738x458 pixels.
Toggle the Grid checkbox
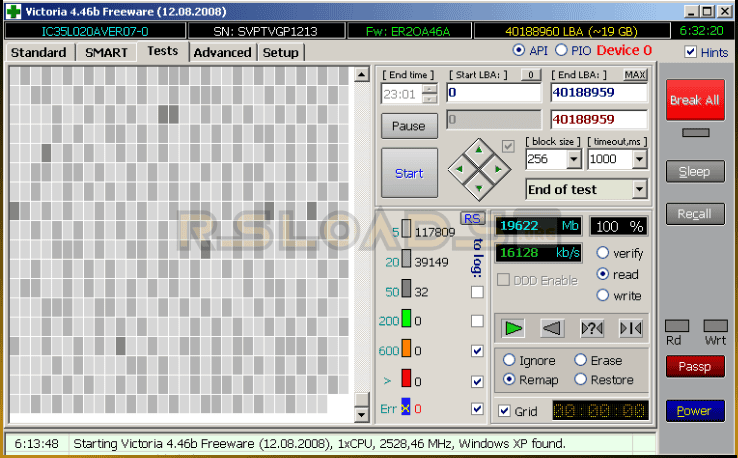click(x=504, y=411)
